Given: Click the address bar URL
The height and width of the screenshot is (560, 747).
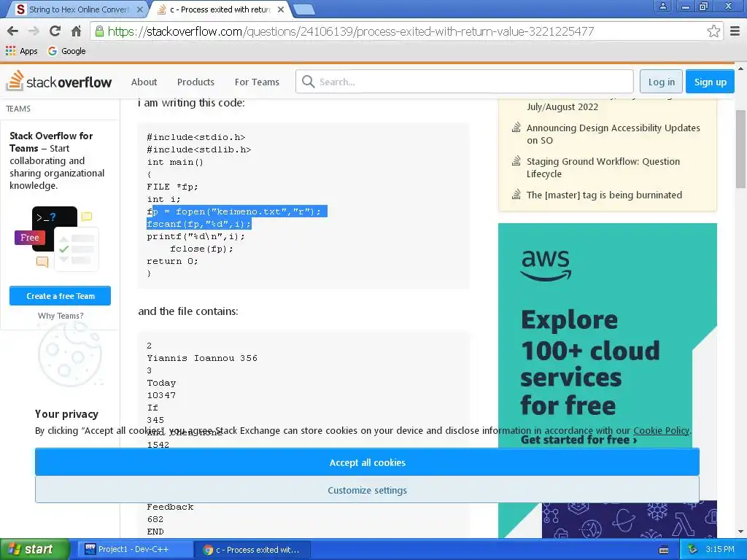Looking at the screenshot, I should [351, 31].
